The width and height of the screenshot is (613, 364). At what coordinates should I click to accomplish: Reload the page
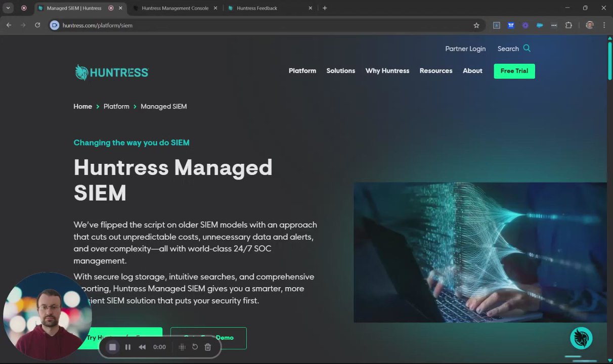point(37,25)
